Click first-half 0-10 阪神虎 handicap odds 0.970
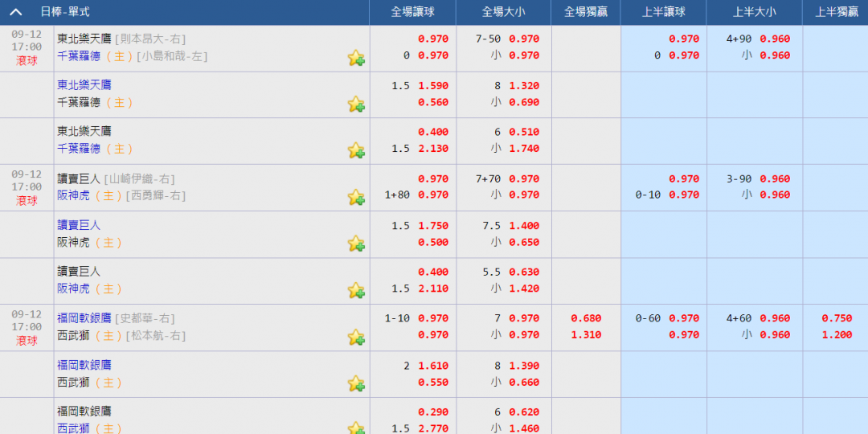This screenshot has height=434, width=868. (x=684, y=194)
